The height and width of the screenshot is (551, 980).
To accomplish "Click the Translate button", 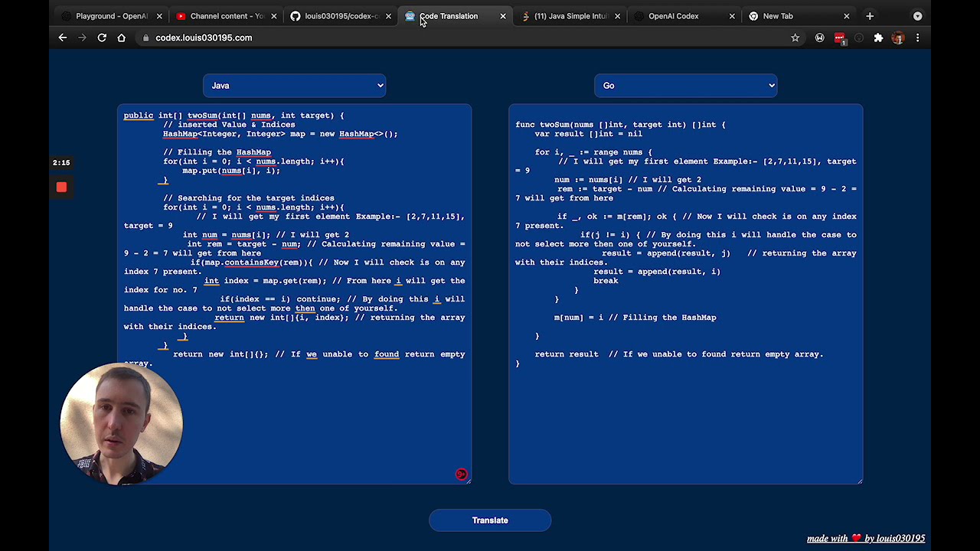I will (490, 520).
